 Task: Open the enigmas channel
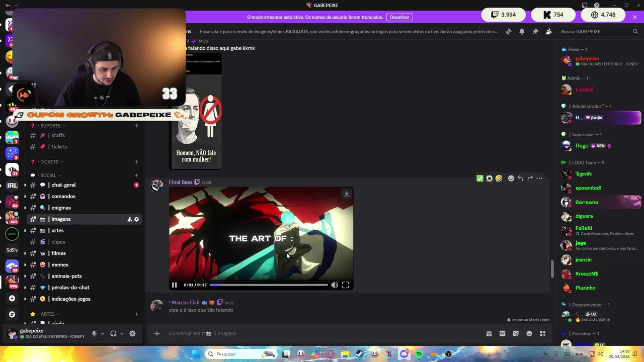tap(84, 208)
